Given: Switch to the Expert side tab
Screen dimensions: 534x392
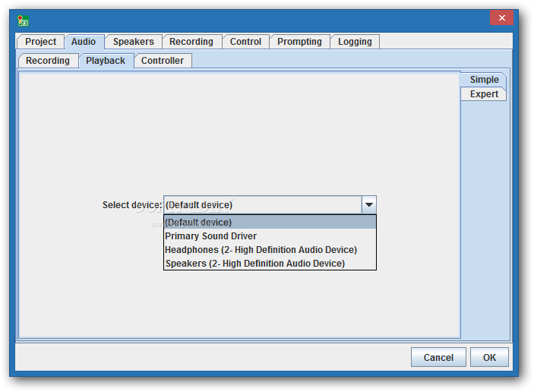Looking at the screenshot, I should 484,94.
